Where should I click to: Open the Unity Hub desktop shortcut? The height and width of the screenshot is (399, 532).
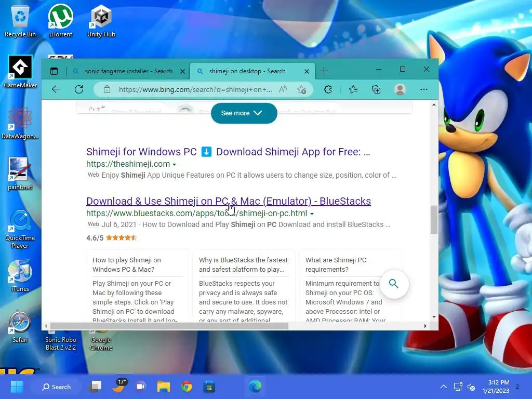point(101,21)
